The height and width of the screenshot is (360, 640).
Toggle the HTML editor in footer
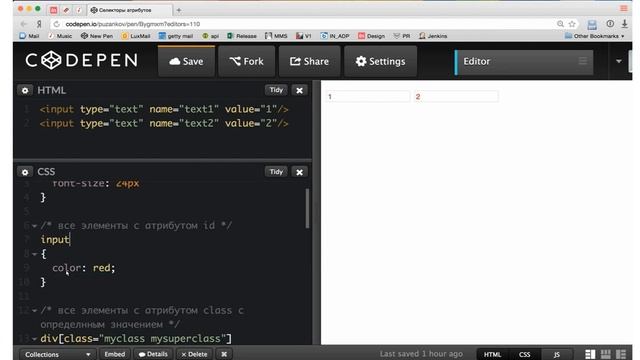[x=492, y=354]
